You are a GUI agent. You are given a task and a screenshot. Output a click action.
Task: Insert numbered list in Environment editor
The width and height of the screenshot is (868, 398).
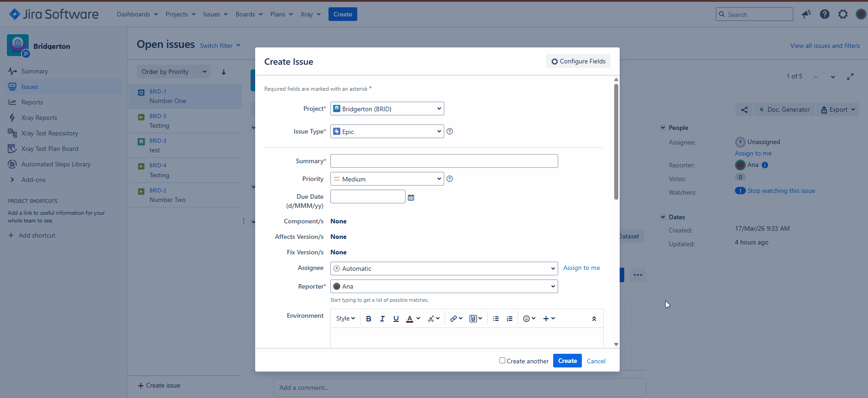(x=509, y=319)
